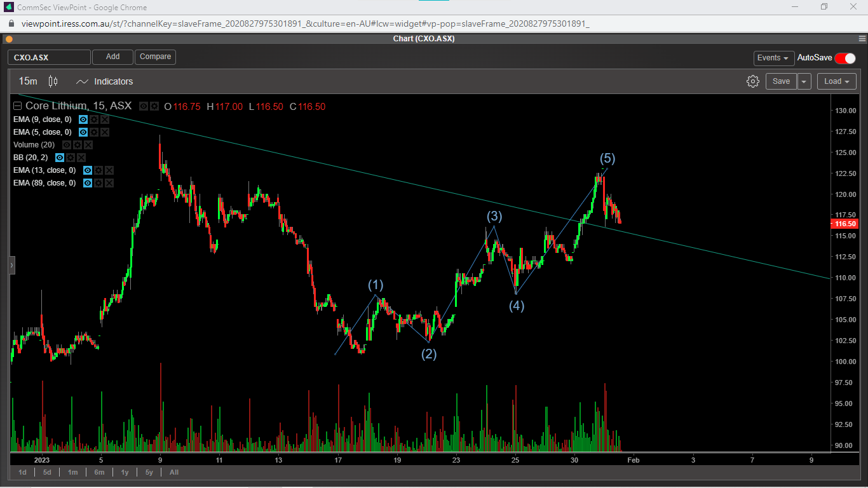Switch off the AutoSave toggle
Screen dimensions: 868x488
click(x=845, y=58)
